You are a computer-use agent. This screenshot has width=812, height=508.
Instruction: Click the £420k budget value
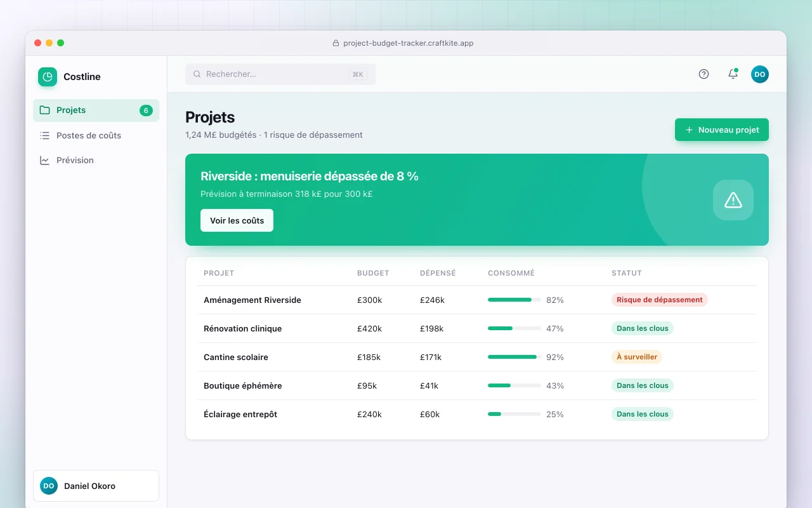tap(370, 328)
